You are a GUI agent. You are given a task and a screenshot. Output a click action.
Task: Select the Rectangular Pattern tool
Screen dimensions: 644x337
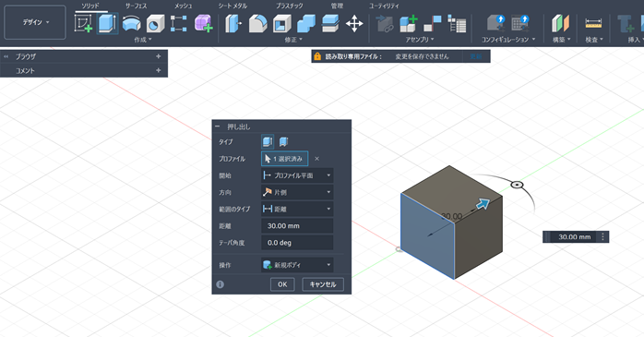pos(179,23)
